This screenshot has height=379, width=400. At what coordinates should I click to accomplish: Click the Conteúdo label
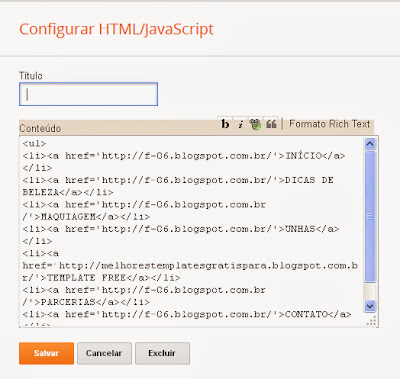point(40,128)
